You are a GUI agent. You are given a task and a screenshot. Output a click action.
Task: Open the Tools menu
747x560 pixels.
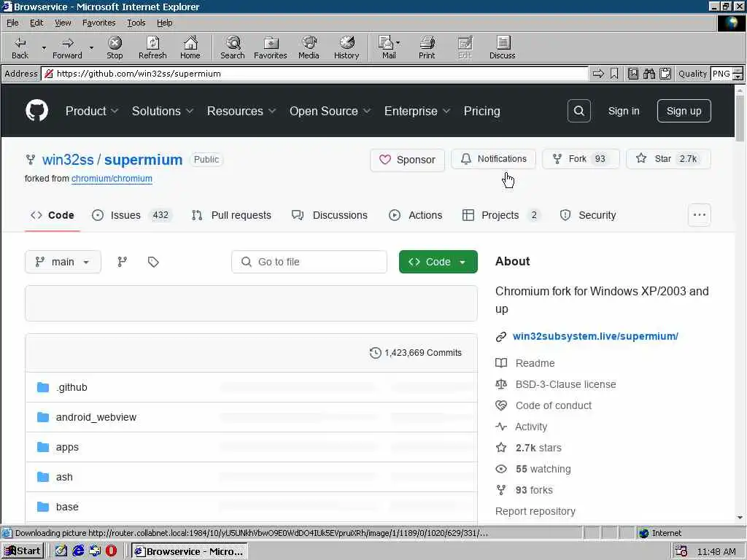point(136,23)
